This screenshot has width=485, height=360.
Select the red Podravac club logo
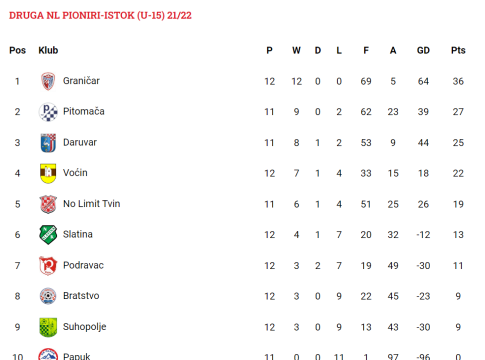coord(48,266)
